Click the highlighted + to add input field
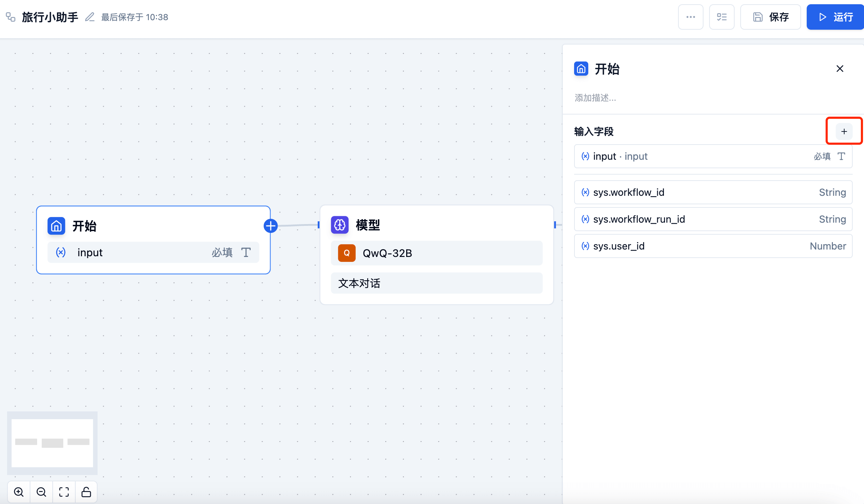864x504 pixels. click(844, 131)
